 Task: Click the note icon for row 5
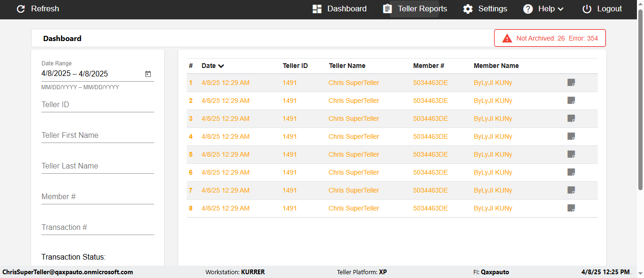pos(571,154)
